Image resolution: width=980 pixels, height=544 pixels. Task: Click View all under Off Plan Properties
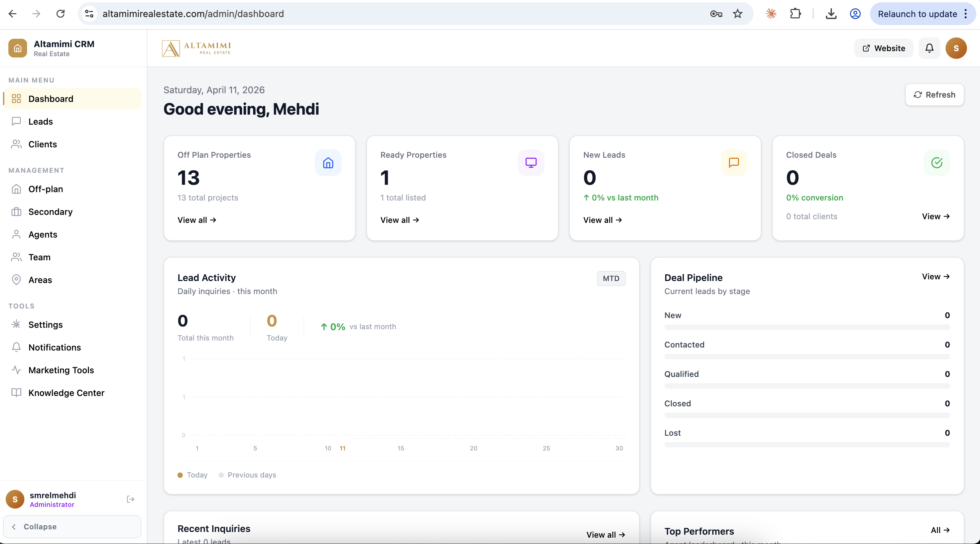coord(197,220)
